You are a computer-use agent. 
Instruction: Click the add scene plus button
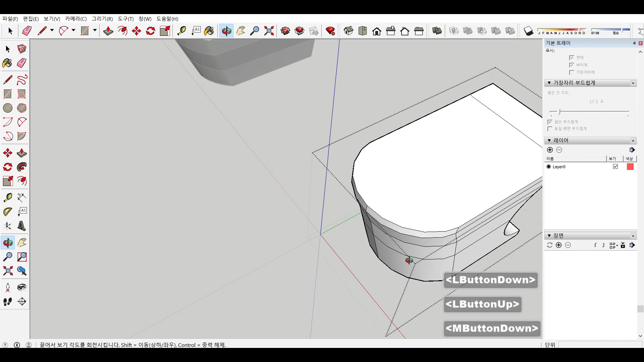[558, 245]
